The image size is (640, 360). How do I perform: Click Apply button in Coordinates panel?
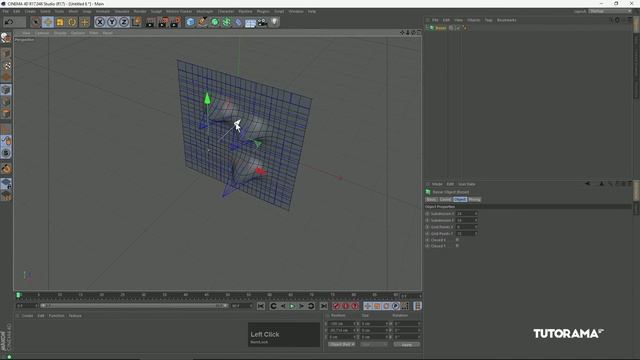407,344
